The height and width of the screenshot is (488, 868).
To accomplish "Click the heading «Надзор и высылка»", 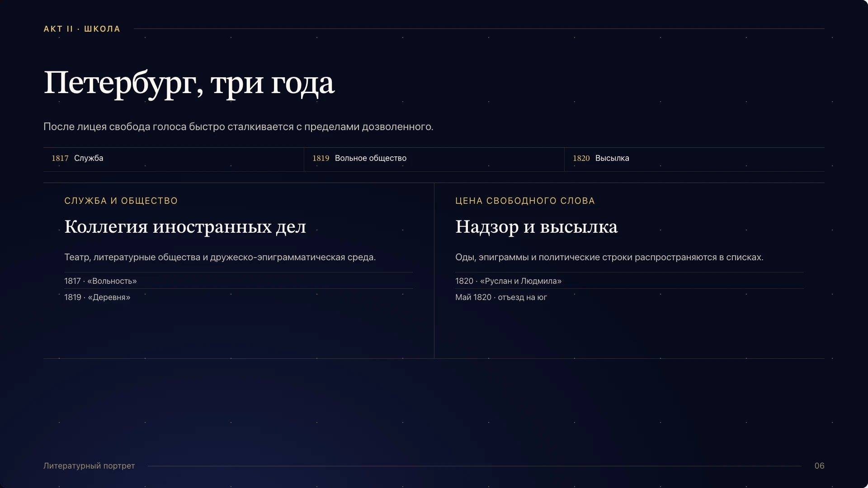I will (537, 227).
